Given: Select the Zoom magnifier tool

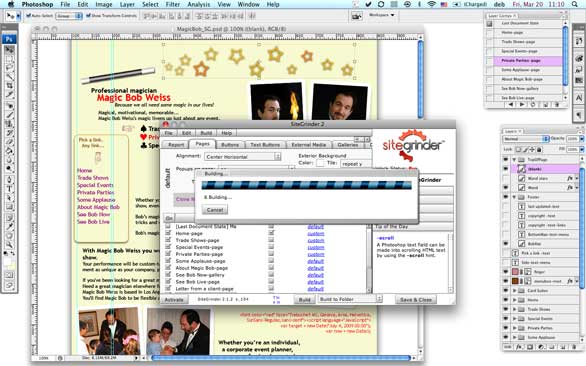Looking at the screenshot, I should pyautogui.click(x=9, y=244).
